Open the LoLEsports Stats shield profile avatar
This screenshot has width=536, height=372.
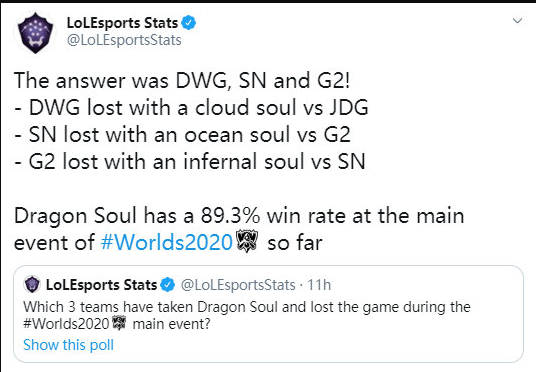pyautogui.click(x=35, y=33)
